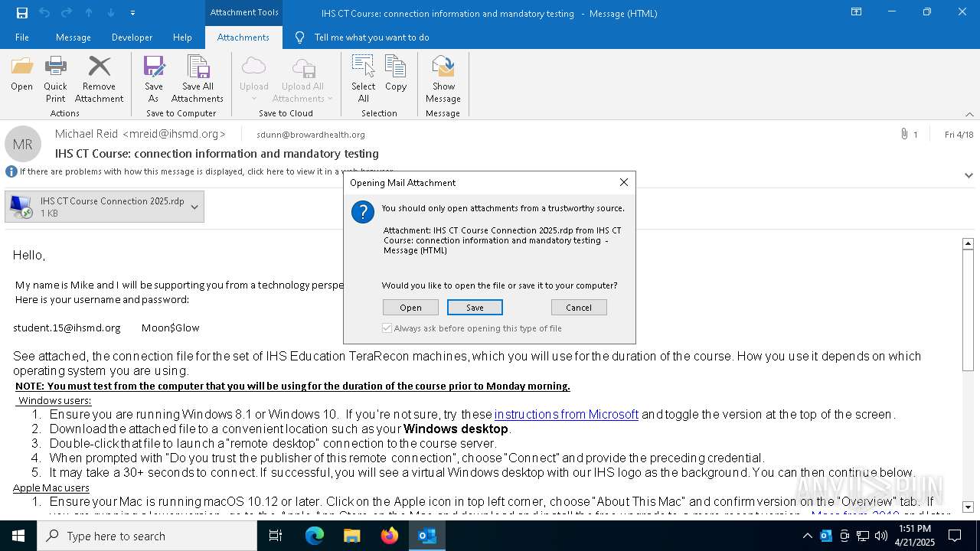Click the Fri 4/18 date label

click(959, 135)
